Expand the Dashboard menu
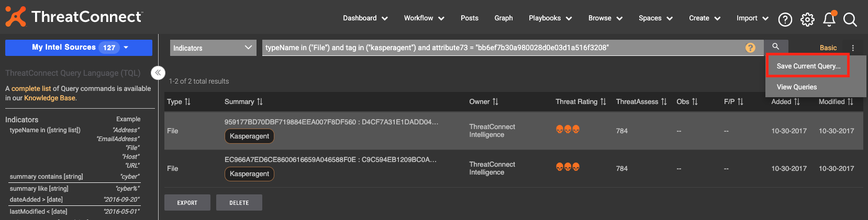Screen dimensions: 868x220 pos(365,18)
